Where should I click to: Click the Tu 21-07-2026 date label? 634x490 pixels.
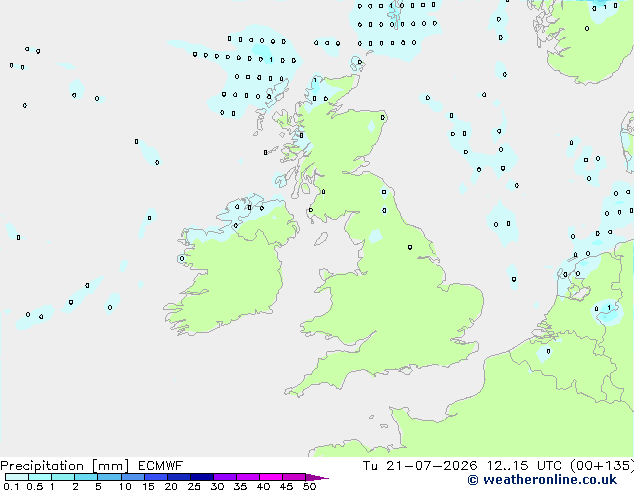tap(420, 466)
